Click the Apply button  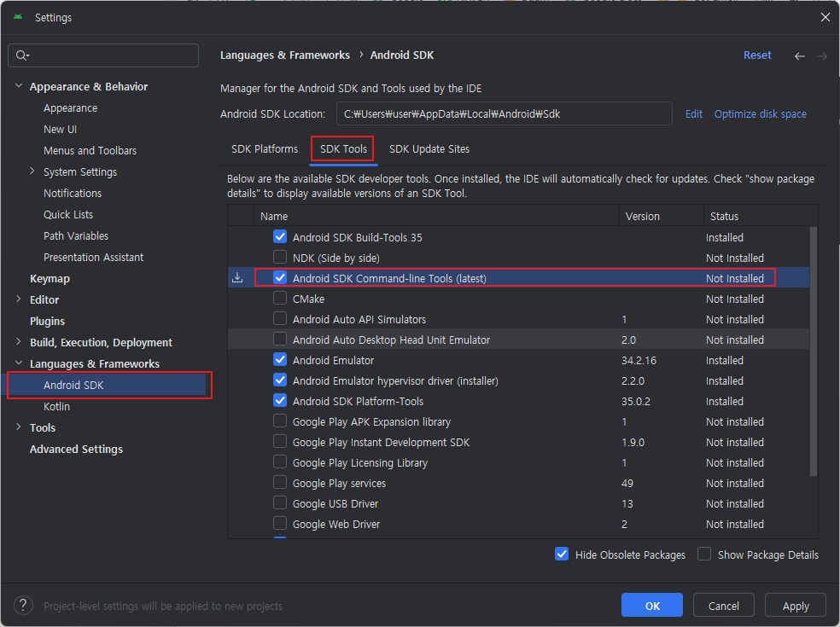point(796,605)
